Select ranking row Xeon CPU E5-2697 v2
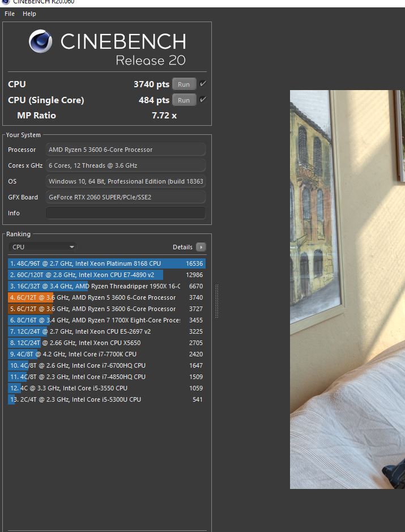Viewport: 405px width, 532px height. [106, 331]
